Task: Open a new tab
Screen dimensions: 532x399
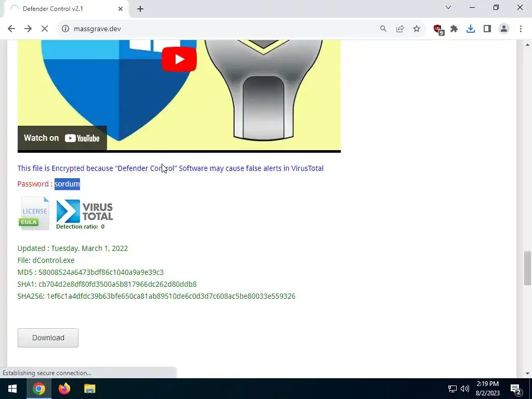Action: pyautogui.click(x=140, y=9)
